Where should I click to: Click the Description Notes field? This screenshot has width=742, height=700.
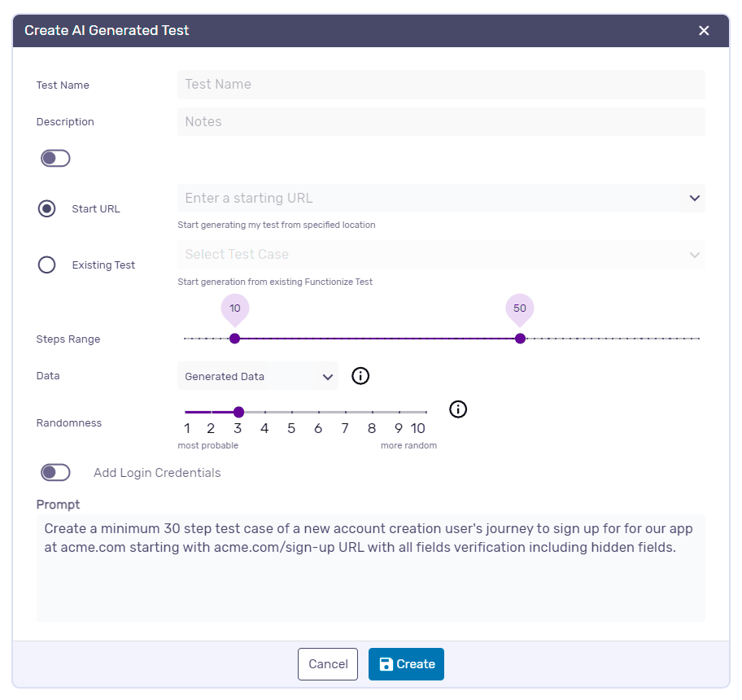click(x=441, y=121)
